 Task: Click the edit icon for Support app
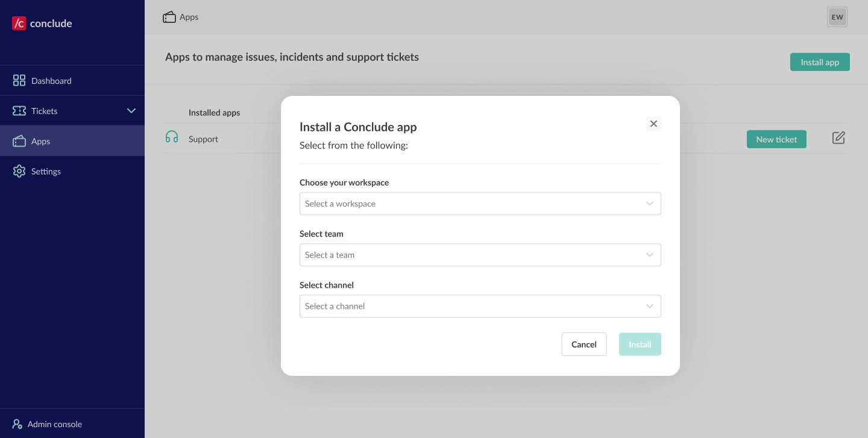tap(838, 138)
